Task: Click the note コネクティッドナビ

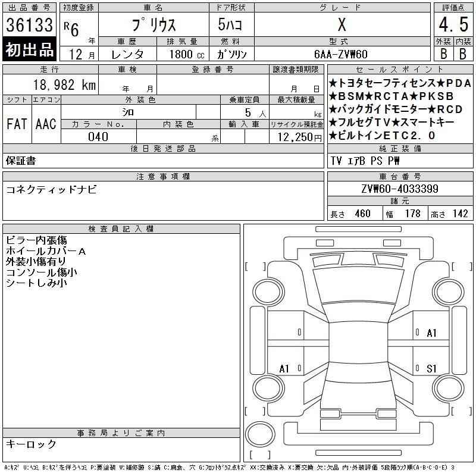Action: tap(51, 189)
